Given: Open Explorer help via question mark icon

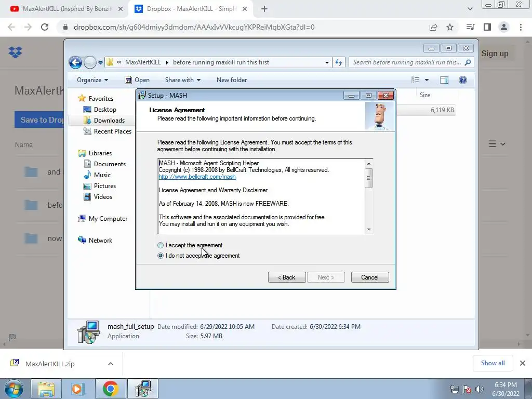Looking at the screenshot, I should coord(463,80).
